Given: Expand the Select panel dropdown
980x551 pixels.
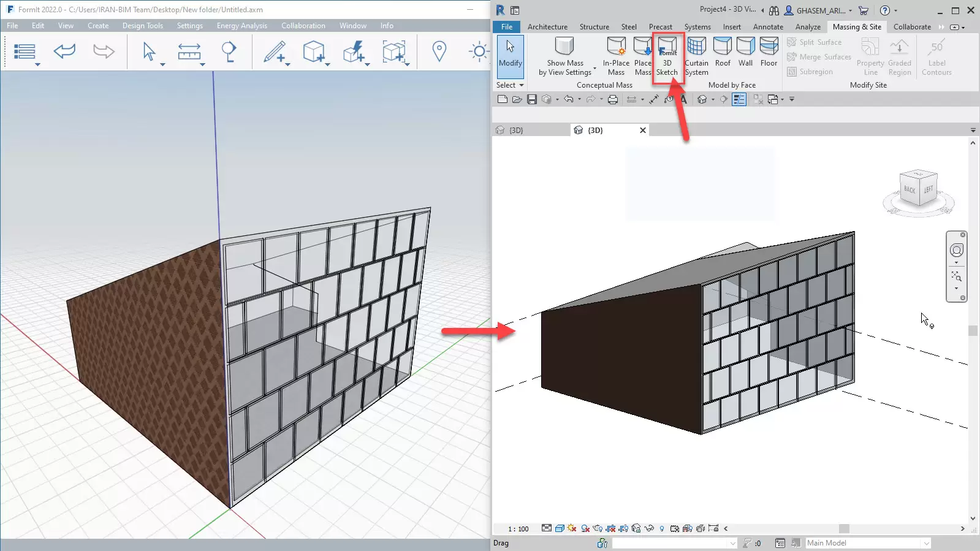Looking at the screenshot, I should (510, 85).
